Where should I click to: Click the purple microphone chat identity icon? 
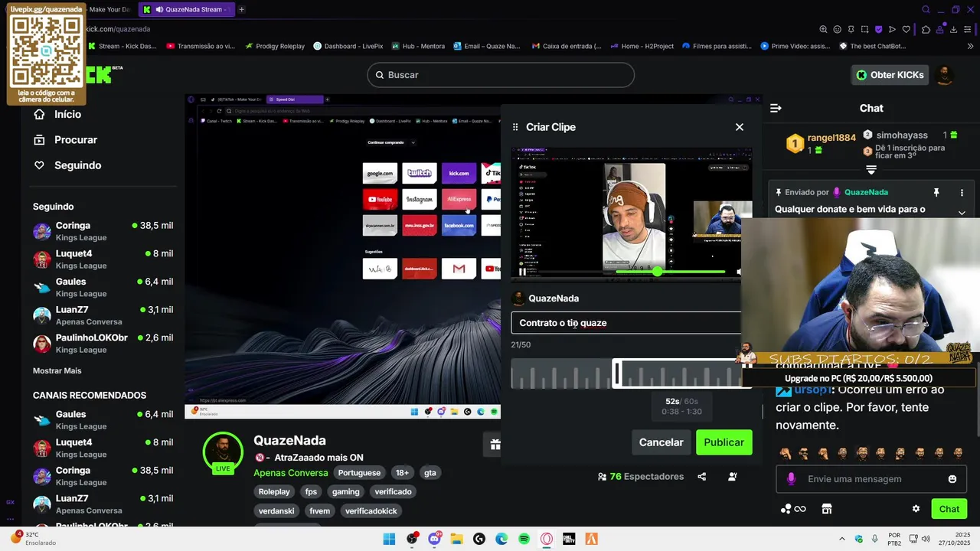tap(791, 479)
